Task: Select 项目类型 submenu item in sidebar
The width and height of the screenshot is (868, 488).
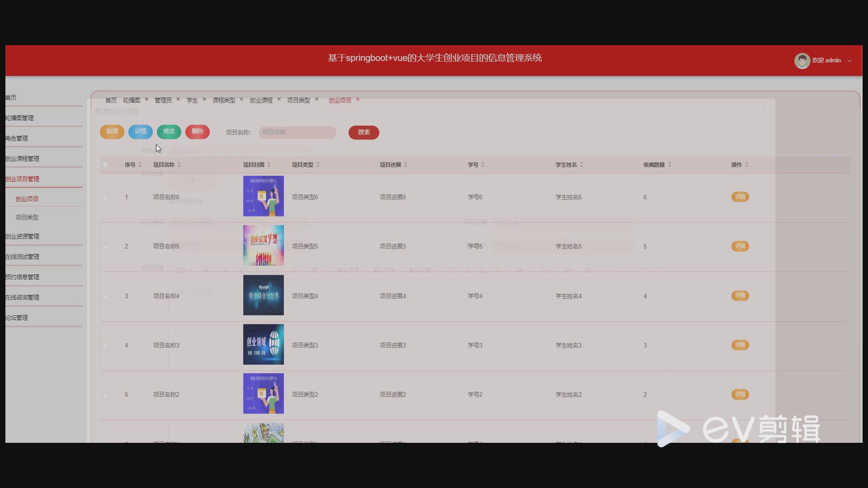Action: coord(27,217)
